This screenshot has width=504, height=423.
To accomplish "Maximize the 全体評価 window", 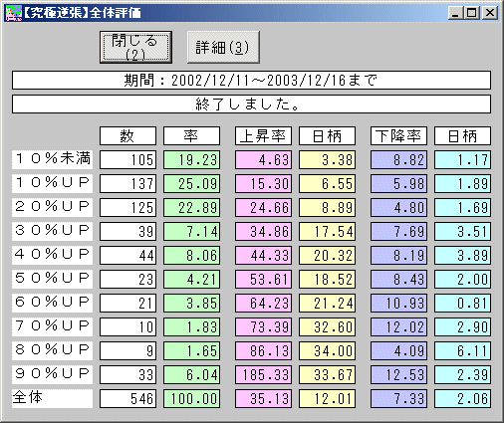I will click(x=471, y=13).
